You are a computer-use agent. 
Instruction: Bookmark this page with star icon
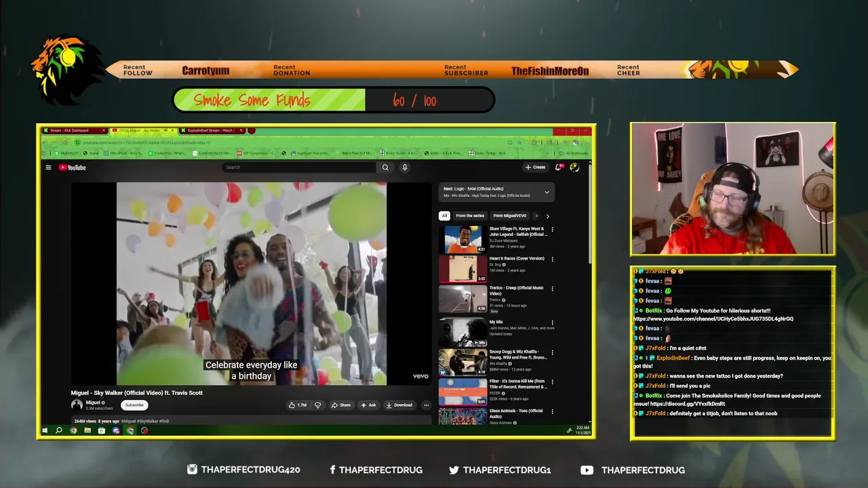(x=519, y=142)
